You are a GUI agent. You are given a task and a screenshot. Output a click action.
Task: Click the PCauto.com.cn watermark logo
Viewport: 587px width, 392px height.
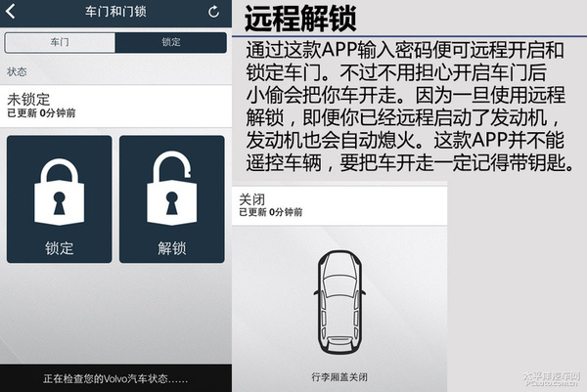(552, 379)
